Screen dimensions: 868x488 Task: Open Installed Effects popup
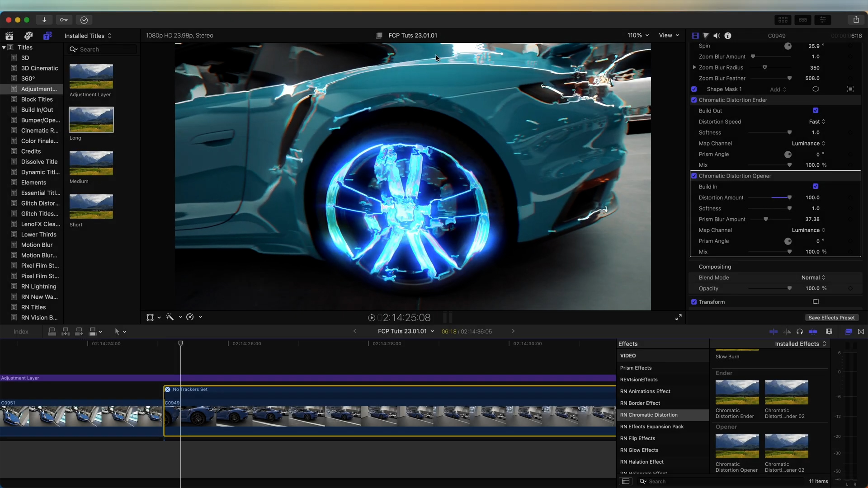801,344
